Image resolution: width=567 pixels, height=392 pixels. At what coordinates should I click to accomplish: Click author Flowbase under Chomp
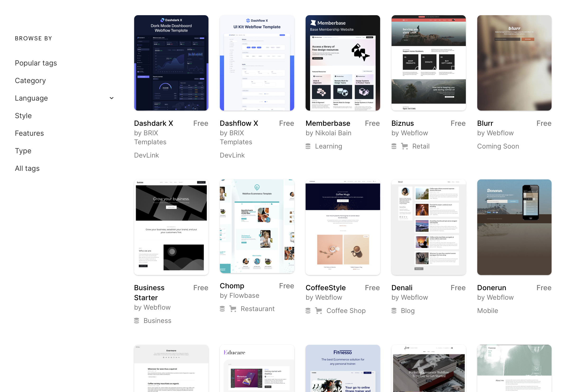[244, 296]
